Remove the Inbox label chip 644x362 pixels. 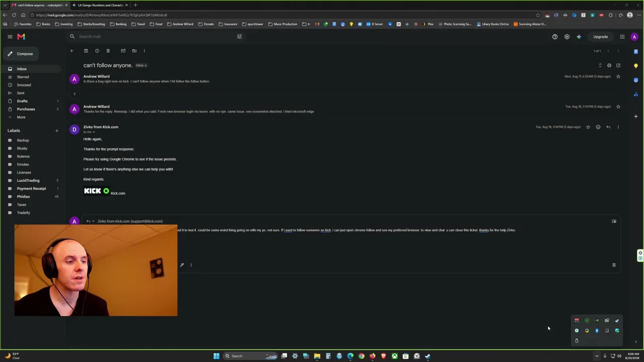coord(145,65)
